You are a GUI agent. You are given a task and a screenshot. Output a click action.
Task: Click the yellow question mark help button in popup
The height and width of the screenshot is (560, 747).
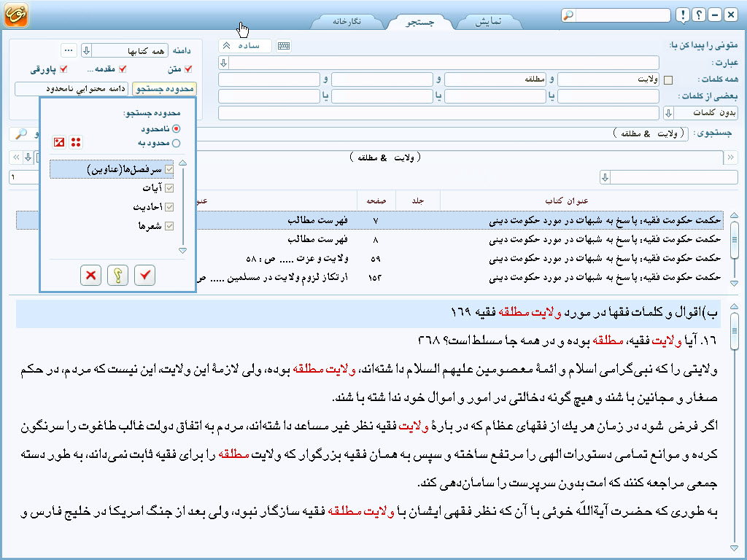tap(118, 275)
